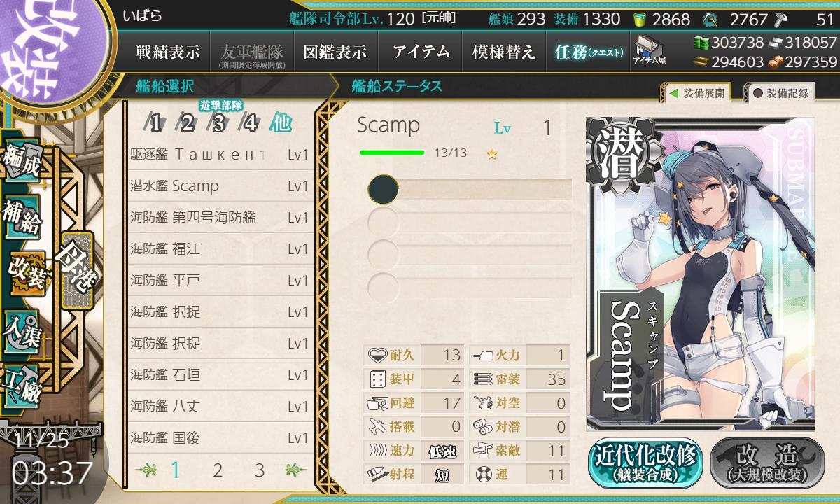Open the アイテム屋 item shop icon
Viewport: 840px width, 504px height.
coord(650,51)
